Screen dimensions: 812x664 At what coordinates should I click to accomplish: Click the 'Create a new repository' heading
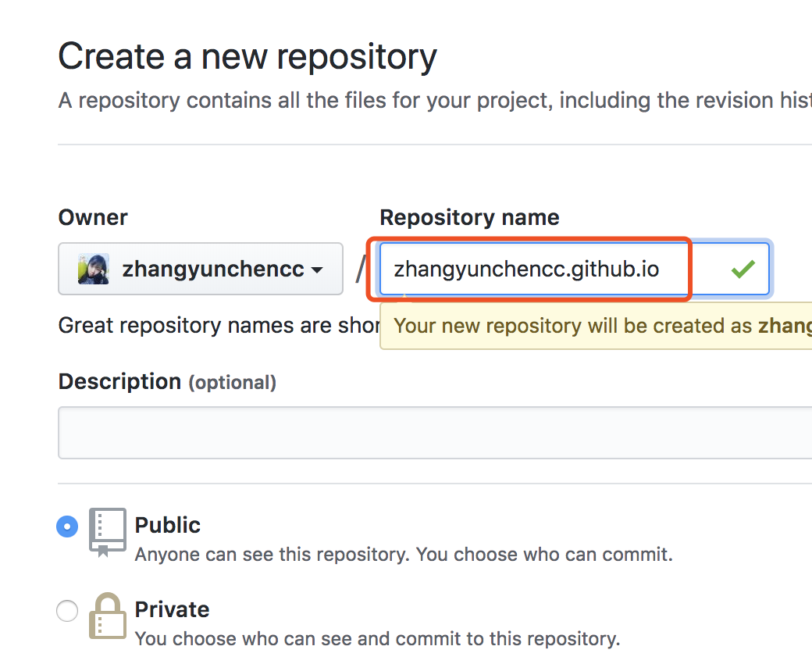tap(248, 57)
